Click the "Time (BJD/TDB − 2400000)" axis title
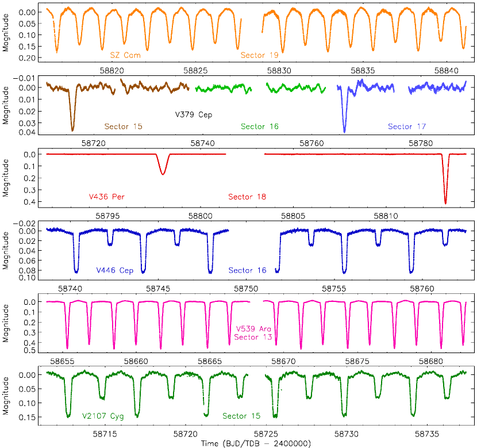The image size is (477, 448). [256, 443]
